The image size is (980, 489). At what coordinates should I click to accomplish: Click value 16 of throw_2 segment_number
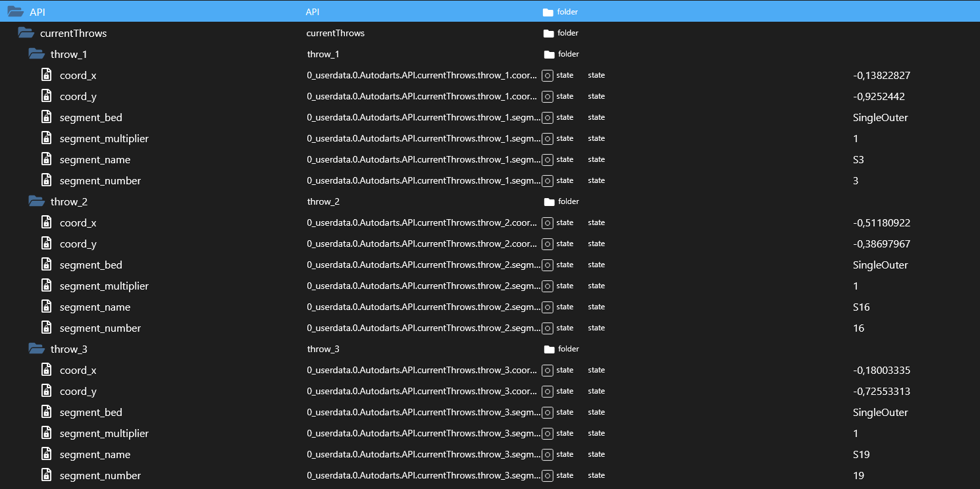858,328
